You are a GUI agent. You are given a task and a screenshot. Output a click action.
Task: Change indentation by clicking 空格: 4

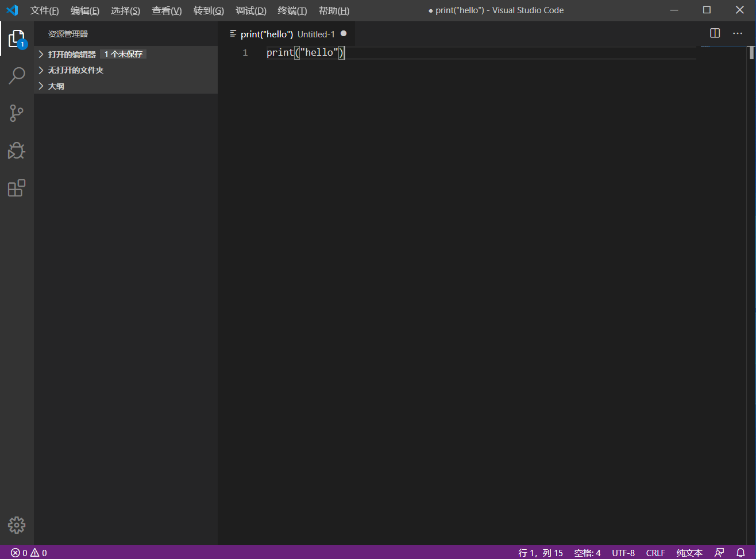click(587, 552)
